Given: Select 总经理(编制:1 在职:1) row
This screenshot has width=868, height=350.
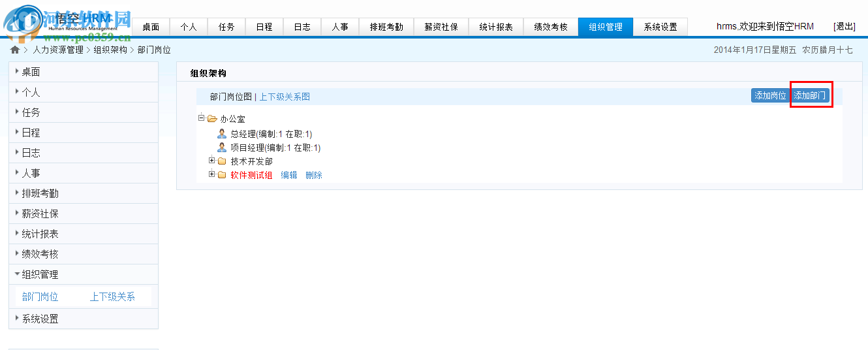Looking at the screenshot, I should click(x=271, y=134).
